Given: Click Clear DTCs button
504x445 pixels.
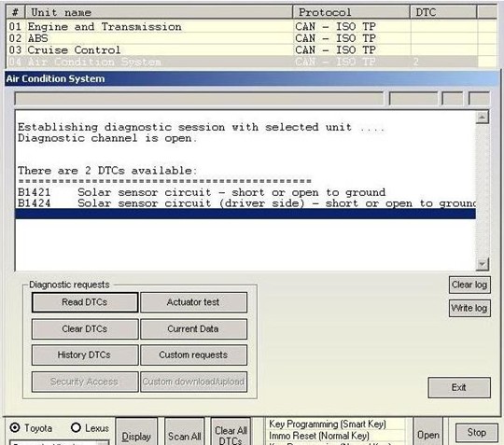Looking at the screenshot, I should (85, 328).
